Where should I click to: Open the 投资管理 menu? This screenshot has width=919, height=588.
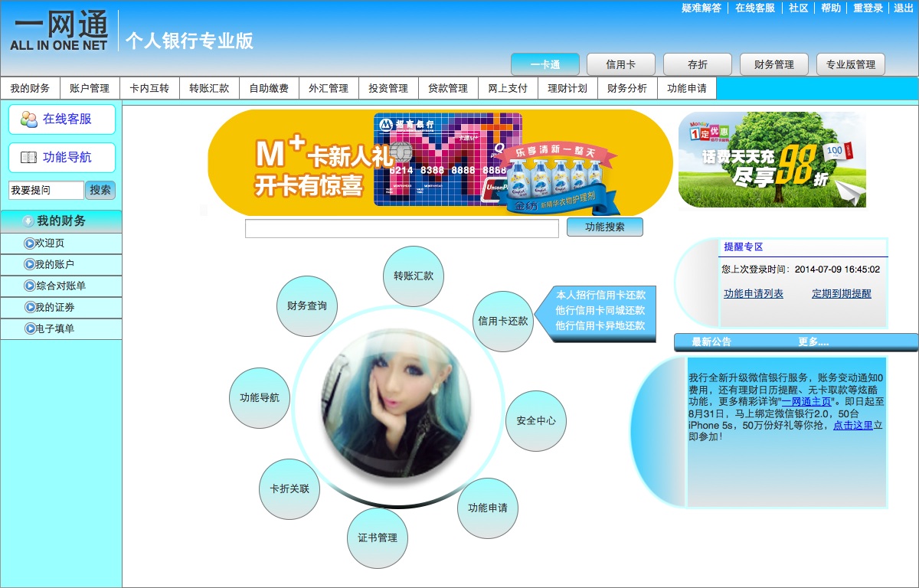(388, 88)
